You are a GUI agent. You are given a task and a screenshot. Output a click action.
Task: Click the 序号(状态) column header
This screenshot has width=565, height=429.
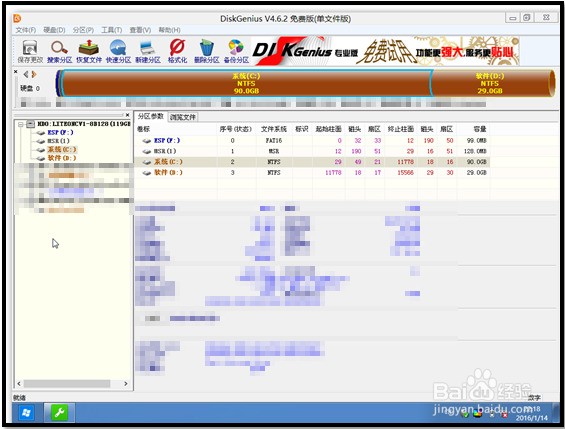[235, 129]
